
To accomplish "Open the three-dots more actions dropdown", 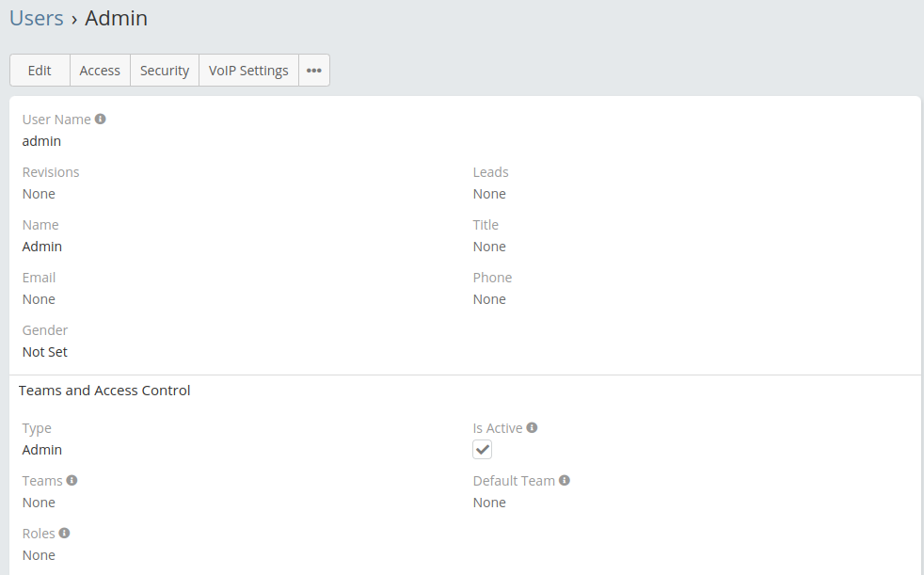I will coord(314,71).
